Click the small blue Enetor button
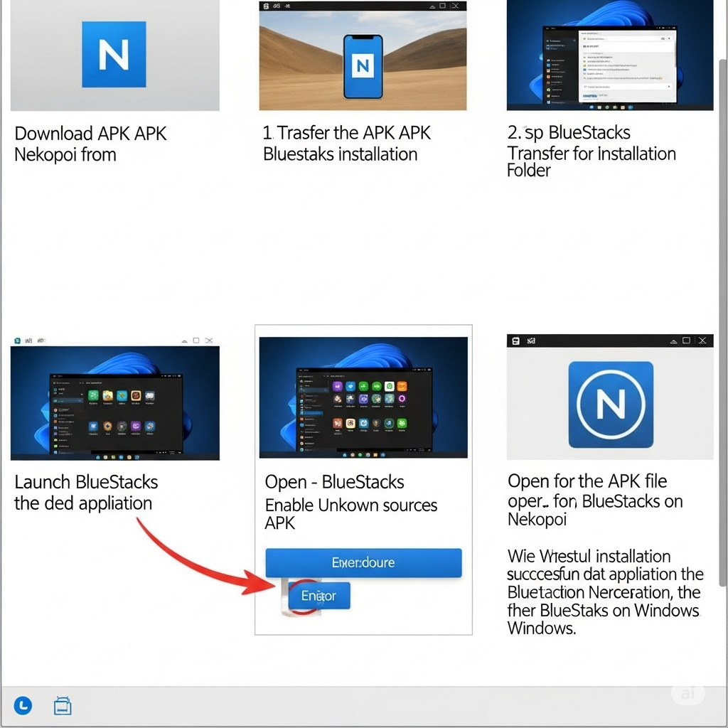This screenshot has height=728, width=728. [x=319, y=596]
